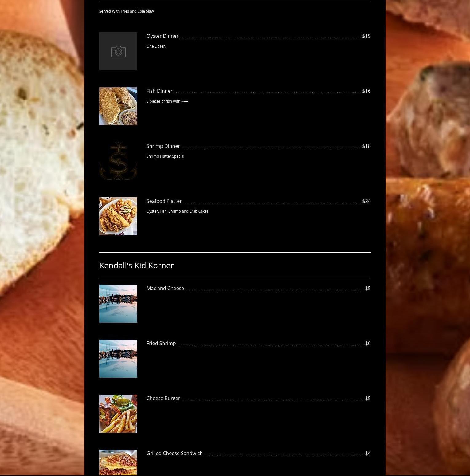This screenshot has height=476, width=470.
Task: Select the Shrimp Dinner item title
Action: click(163, 146)
